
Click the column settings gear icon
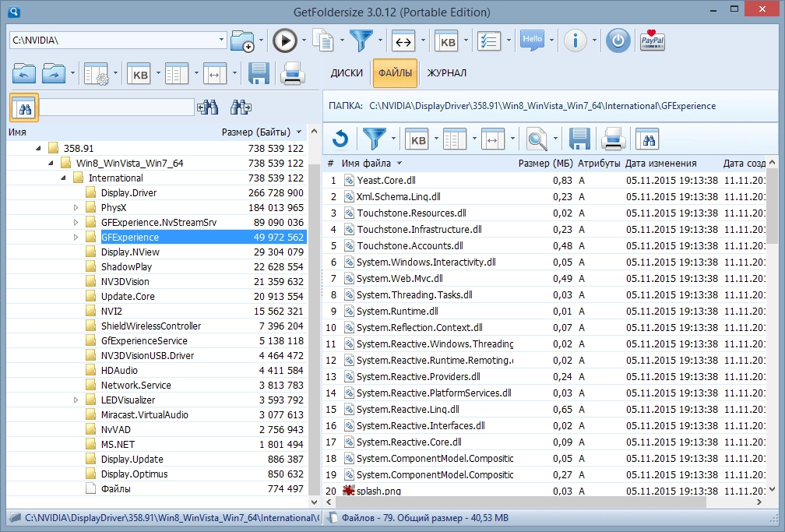[x=97, y=74]
